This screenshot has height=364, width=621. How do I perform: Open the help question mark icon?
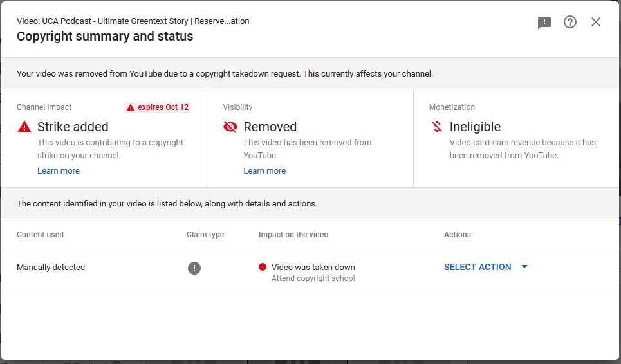[570, 22]
